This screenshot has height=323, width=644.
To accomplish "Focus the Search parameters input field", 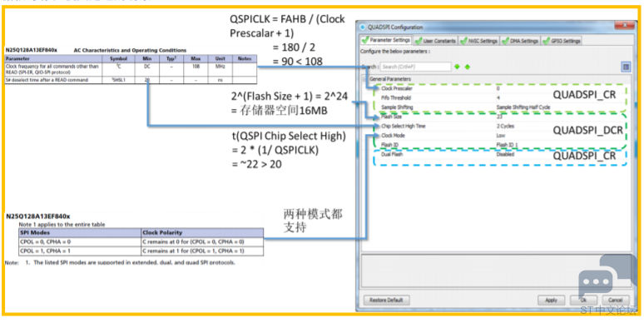I will [x=415, y=67].
